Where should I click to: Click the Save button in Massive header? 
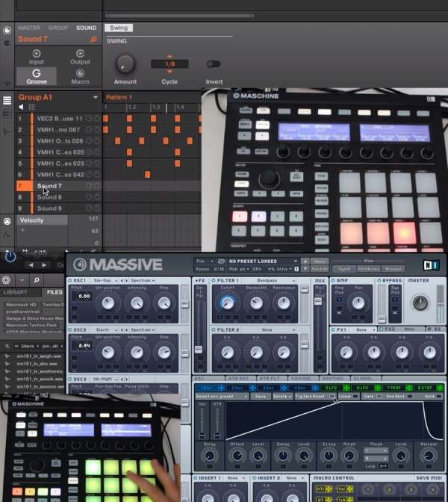320,261
